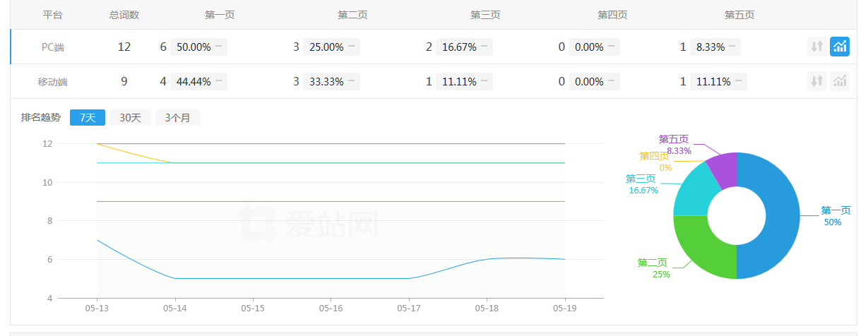Click the 第四页 pie legend label
The height and width of the screenshot is (336, 868).
click(653, 156)
